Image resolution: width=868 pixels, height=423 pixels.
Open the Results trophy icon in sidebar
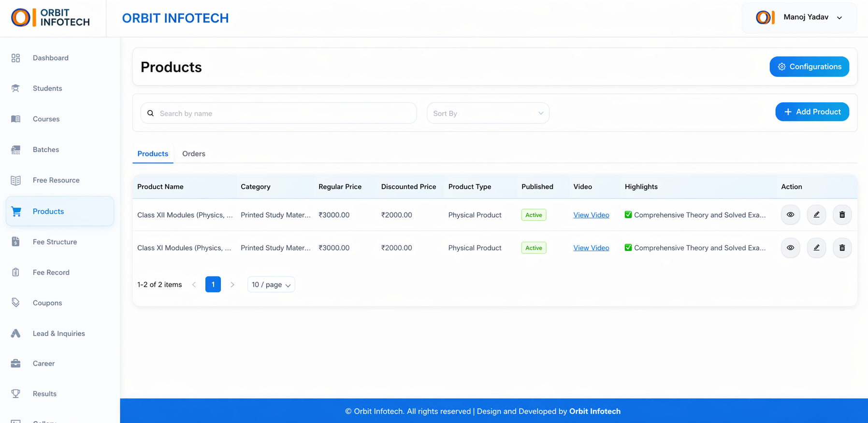pyautogui.click(x=16, y=394)
